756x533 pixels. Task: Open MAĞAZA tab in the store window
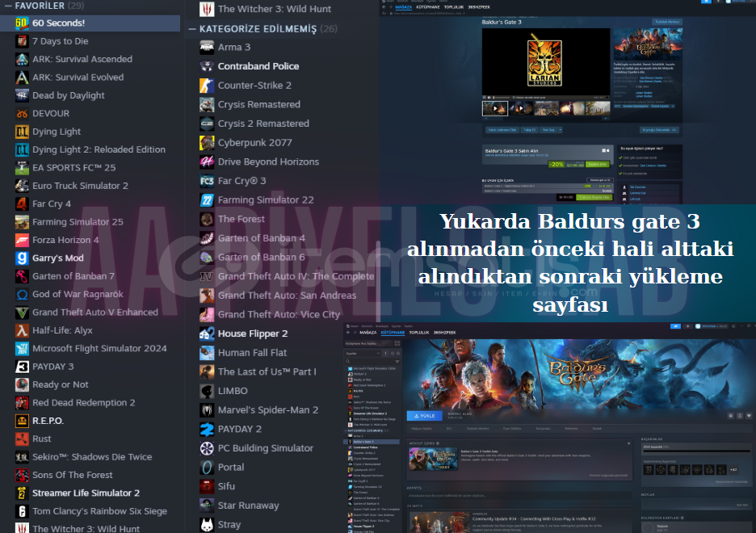[x=404, y=6]
